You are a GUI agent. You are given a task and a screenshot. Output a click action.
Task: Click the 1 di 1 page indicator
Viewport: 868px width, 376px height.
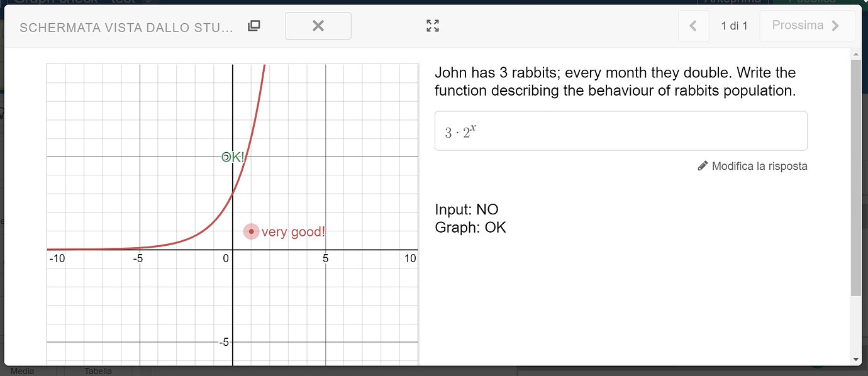(x=734, y=25)
